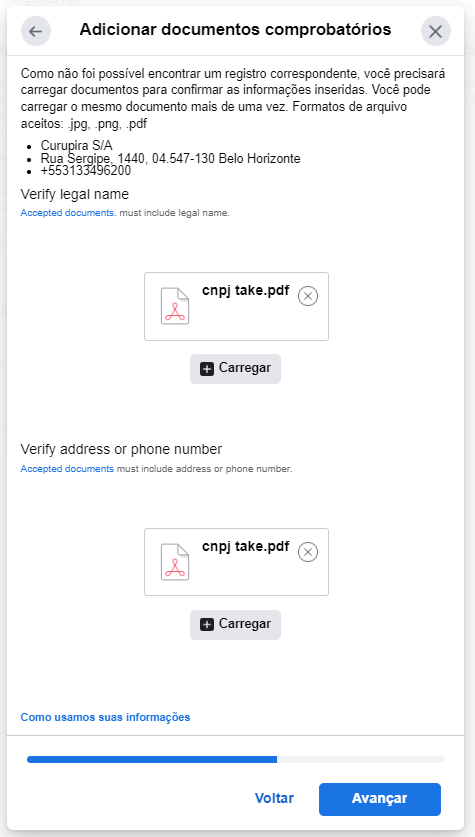Image resolution: width=475 pixels, height=837 pixels.
Task: Upload a legal name document with Carregar
Action: [x=235, y=368]
